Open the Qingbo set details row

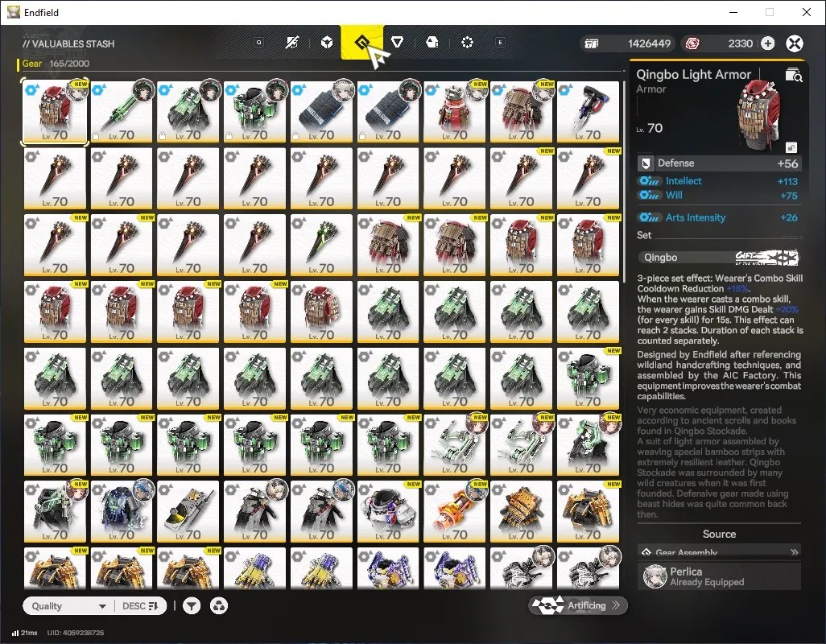click(x=719, y=257)
